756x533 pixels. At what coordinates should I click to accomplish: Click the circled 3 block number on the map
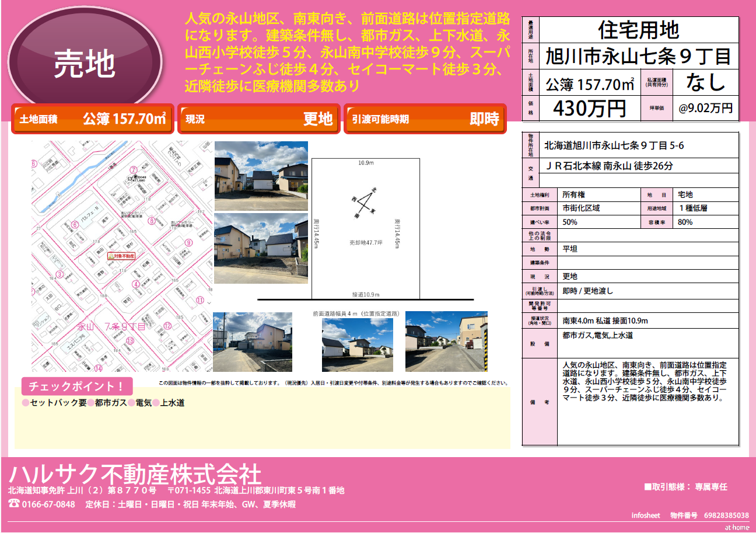[x=59, y=274]
